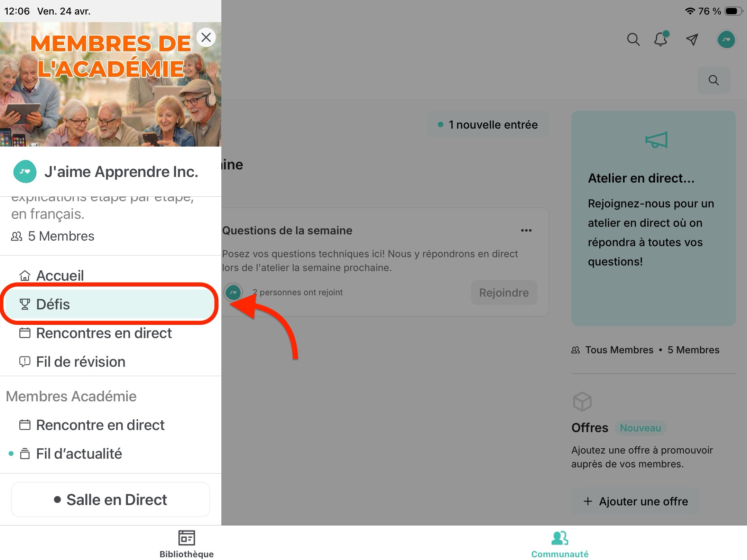The image size is (747, 560).
Task: Tap the cube icon above Offres
Action: coord(582,402)
